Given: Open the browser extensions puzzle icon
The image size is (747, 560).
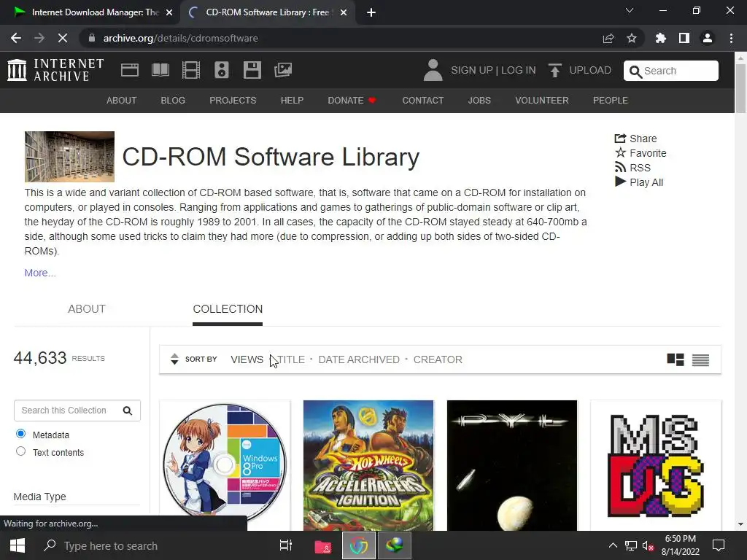Looking at the screenshot, I should pyautogui.click(x=661, y=38).
